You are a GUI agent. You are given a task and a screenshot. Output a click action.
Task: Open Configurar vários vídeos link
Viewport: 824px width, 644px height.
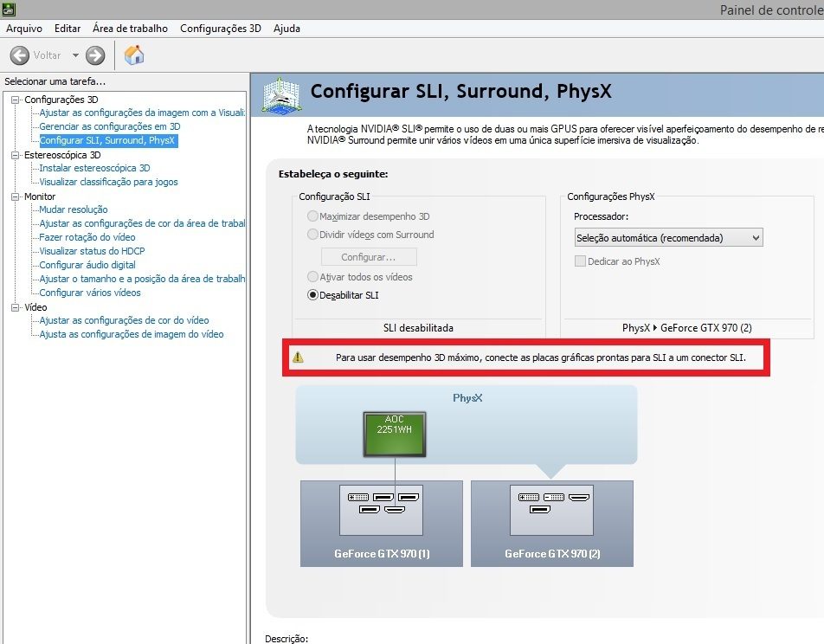[x=90, y=293]
